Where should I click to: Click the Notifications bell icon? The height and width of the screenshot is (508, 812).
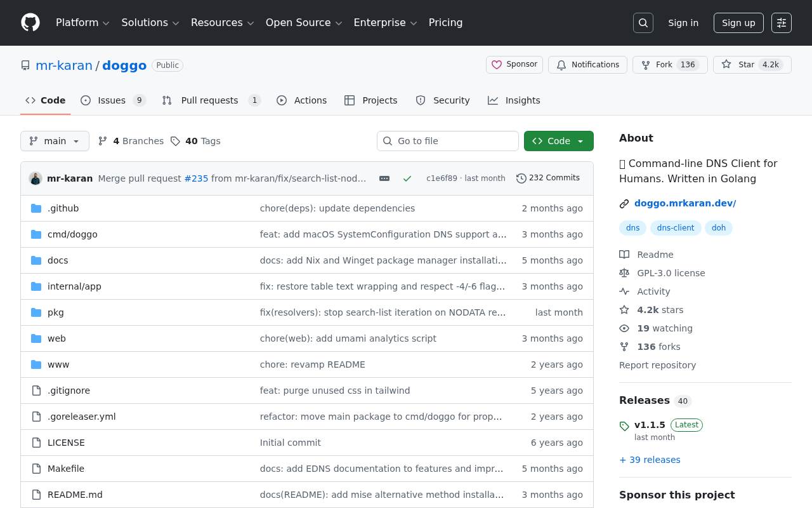point(561,64)
